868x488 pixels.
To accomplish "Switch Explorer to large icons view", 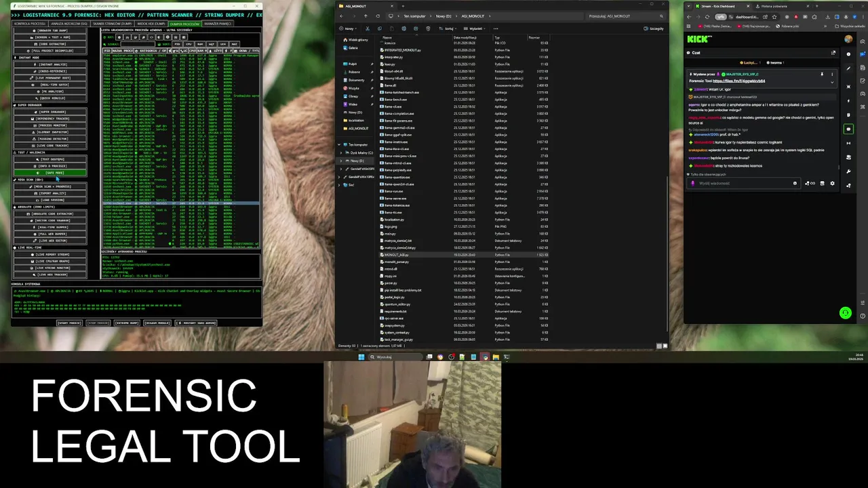I will tap(665, 346).
